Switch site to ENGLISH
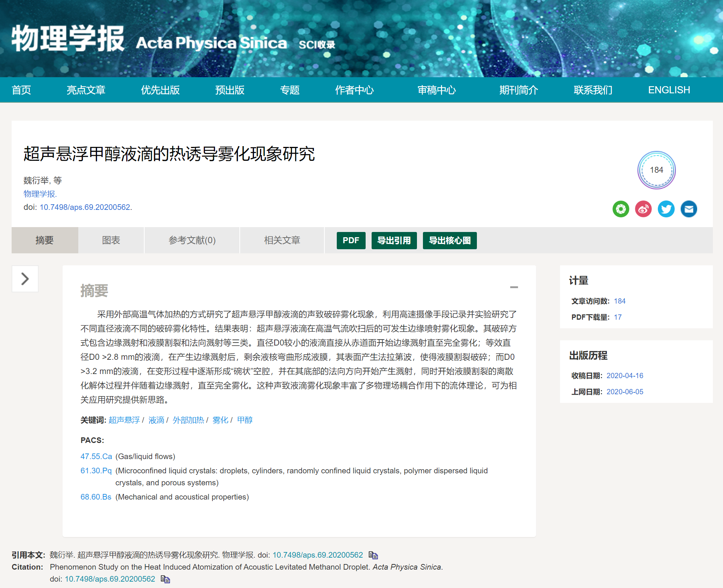Viewport: 723px width, 588px height. (x=669, y=90)
